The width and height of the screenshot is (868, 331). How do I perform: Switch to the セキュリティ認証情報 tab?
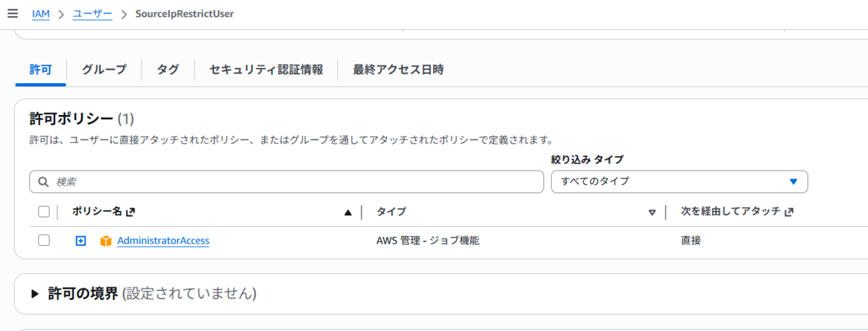pos(266,69)
